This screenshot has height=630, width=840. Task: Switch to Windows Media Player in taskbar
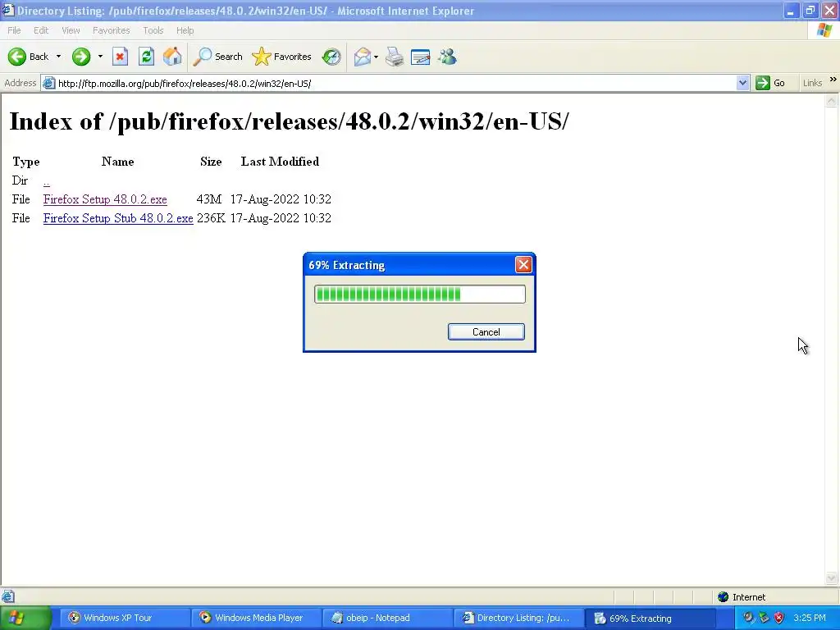click(256, 618)
